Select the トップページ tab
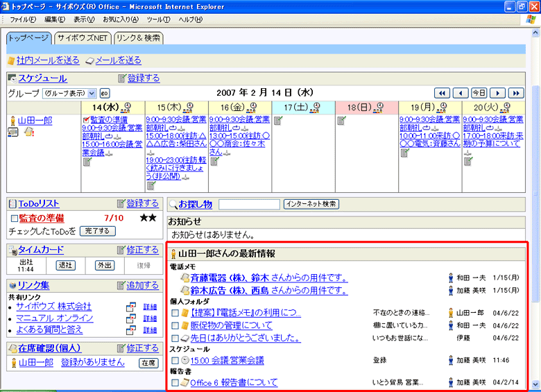The image size is (541, 392). pyautogui.click(x=28, y=38)
